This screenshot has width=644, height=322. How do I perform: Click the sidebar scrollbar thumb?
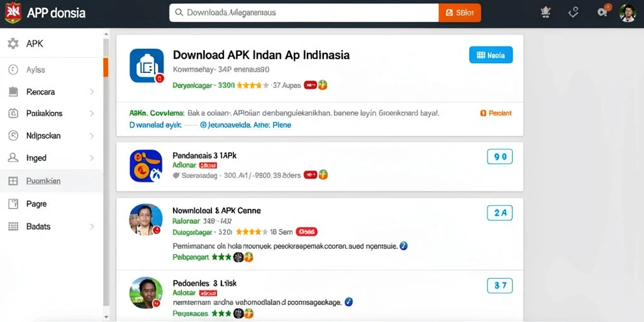click(106, 67)
